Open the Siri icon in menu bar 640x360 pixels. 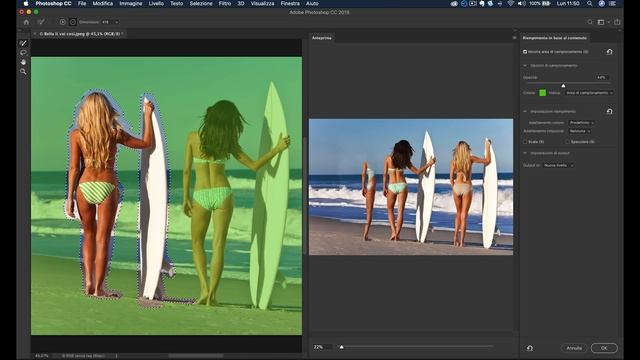pos(601,3)
